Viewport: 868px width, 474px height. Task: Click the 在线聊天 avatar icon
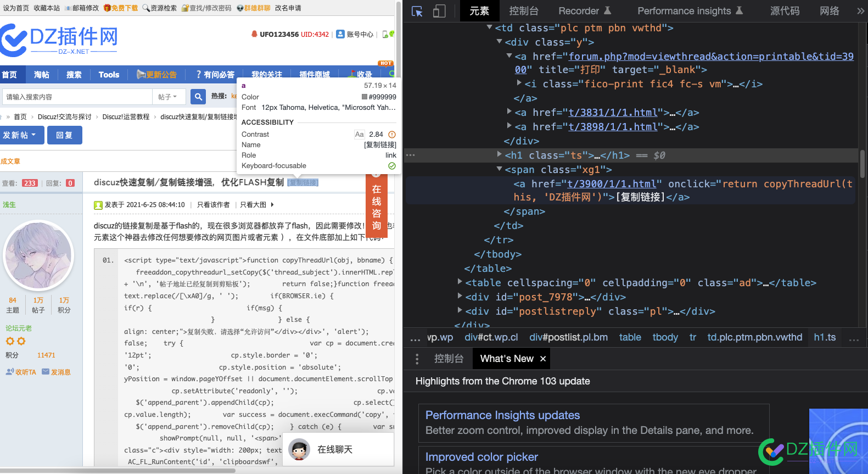[299, 449]
